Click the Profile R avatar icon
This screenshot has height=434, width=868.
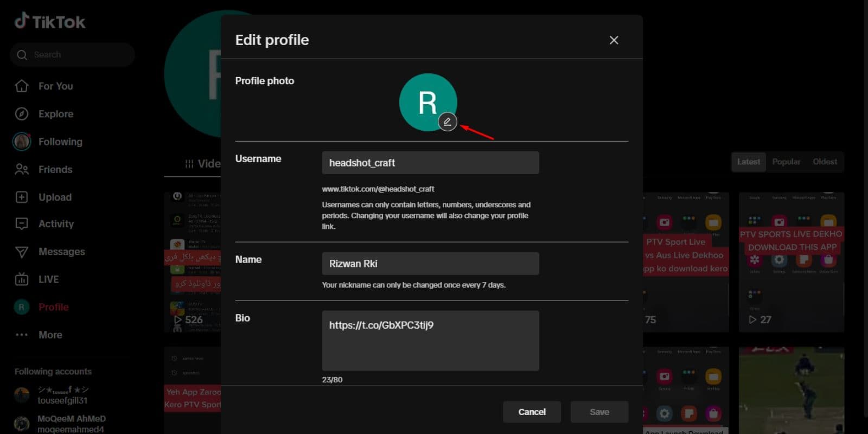pyautogui.click(x=22, y=307)
